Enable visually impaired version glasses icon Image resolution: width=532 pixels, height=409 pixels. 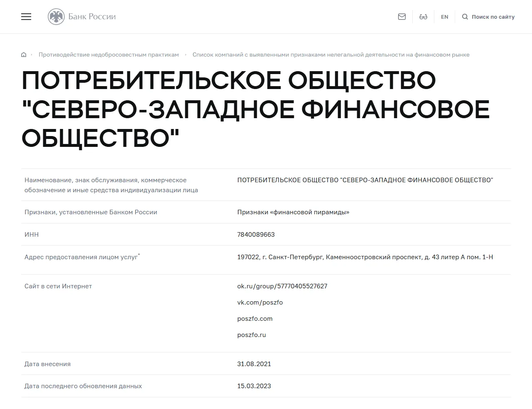424,17
